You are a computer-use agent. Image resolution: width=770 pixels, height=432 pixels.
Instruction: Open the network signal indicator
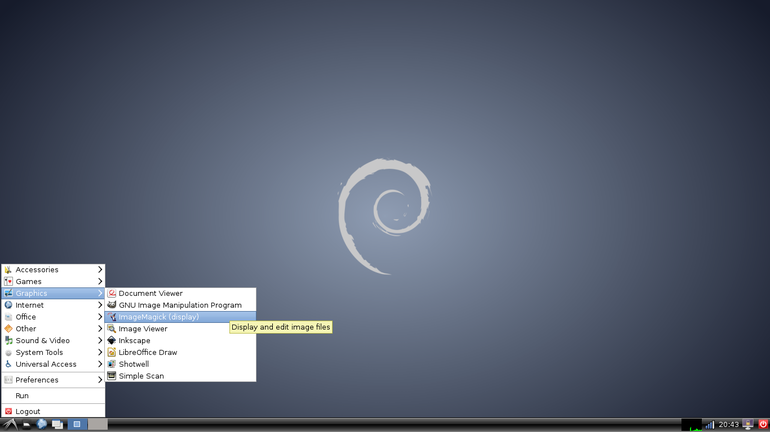click(709, 425)
